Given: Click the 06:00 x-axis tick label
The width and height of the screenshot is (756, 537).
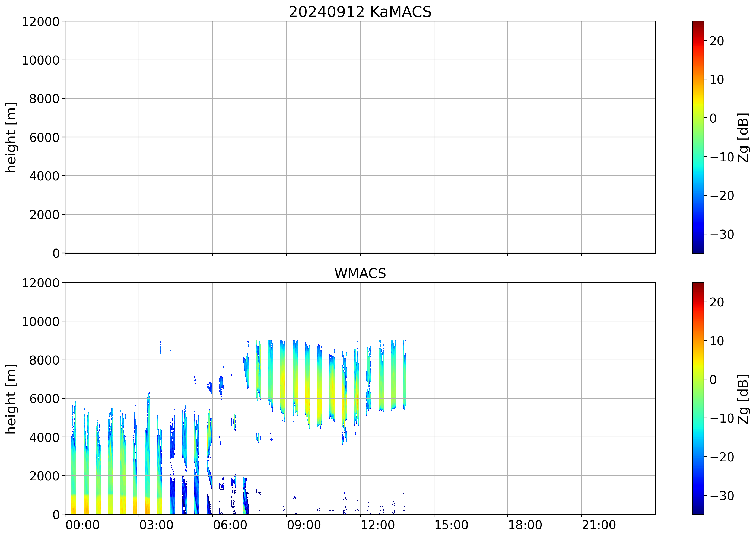Looking at the screenshot, I should [x=230, y=525].
